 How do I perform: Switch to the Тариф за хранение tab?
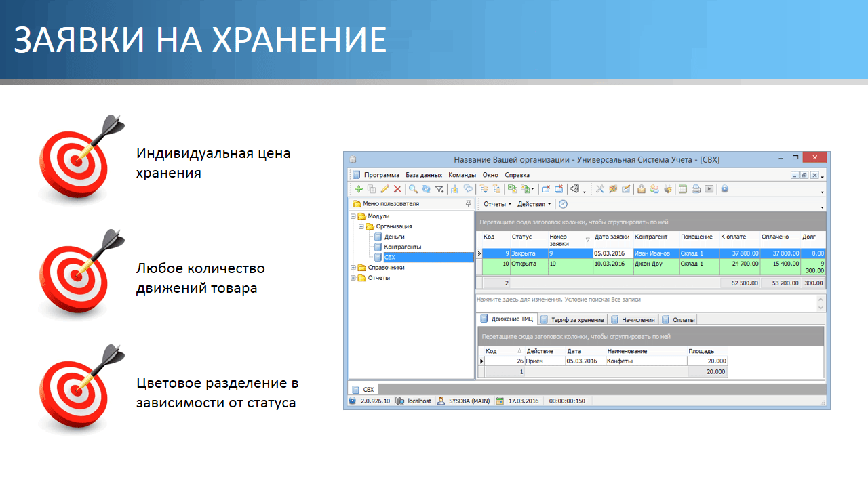pos(573,319)
